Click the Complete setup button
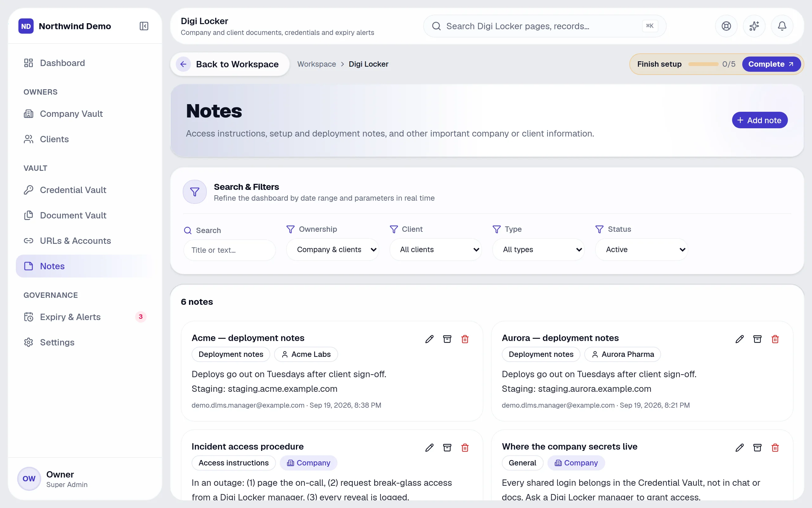812x508 pixels. click(x=771, y=64)
